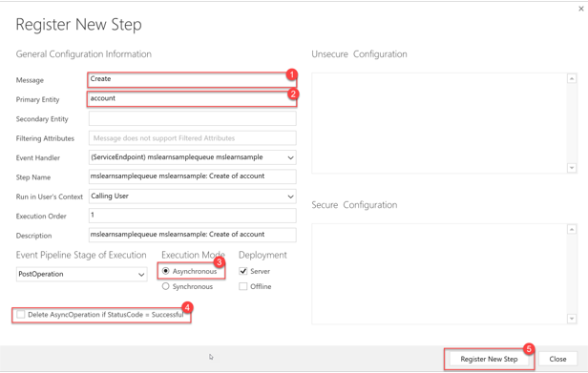Click Secure Configuration scrollbar up arrow
This screenshot has width=588, height=373.
572,229
